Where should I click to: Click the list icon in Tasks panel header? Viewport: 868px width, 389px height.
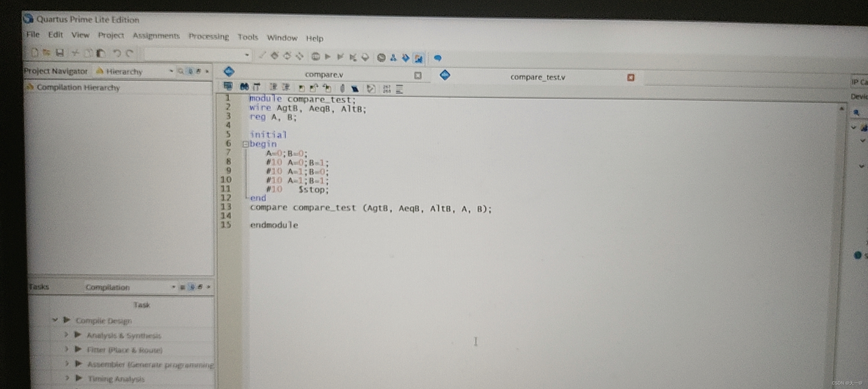[x=182, y=287]
